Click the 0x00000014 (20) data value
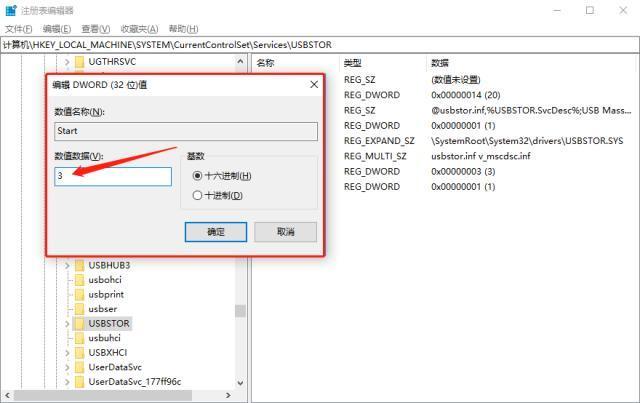Image resolution: width=640 pixels, height=403 pixels. coord(466,95)
